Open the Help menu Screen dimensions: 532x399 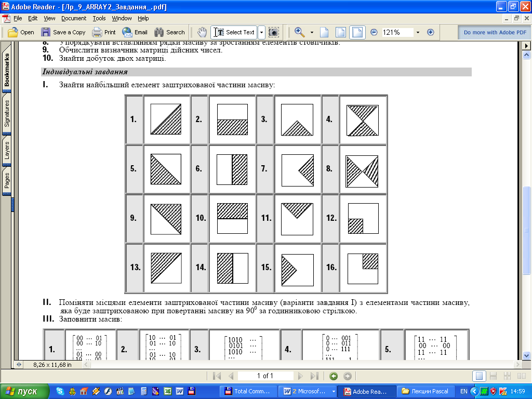pos(143,18)
